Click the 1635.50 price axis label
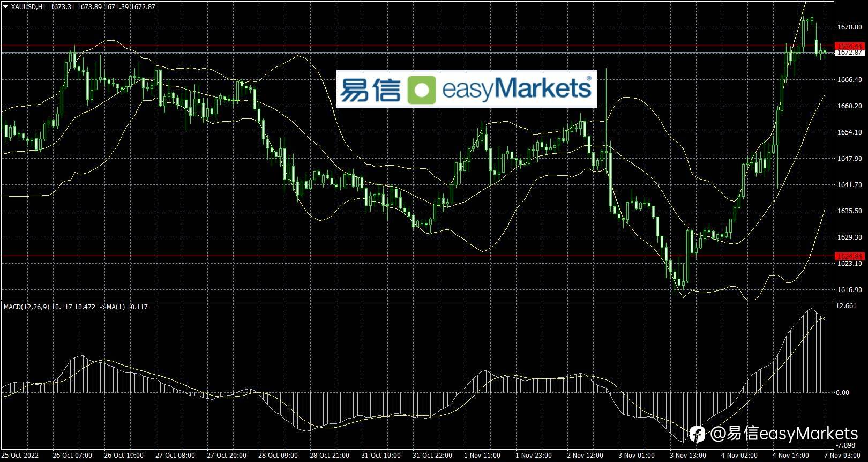 click(x=849, y=211)
